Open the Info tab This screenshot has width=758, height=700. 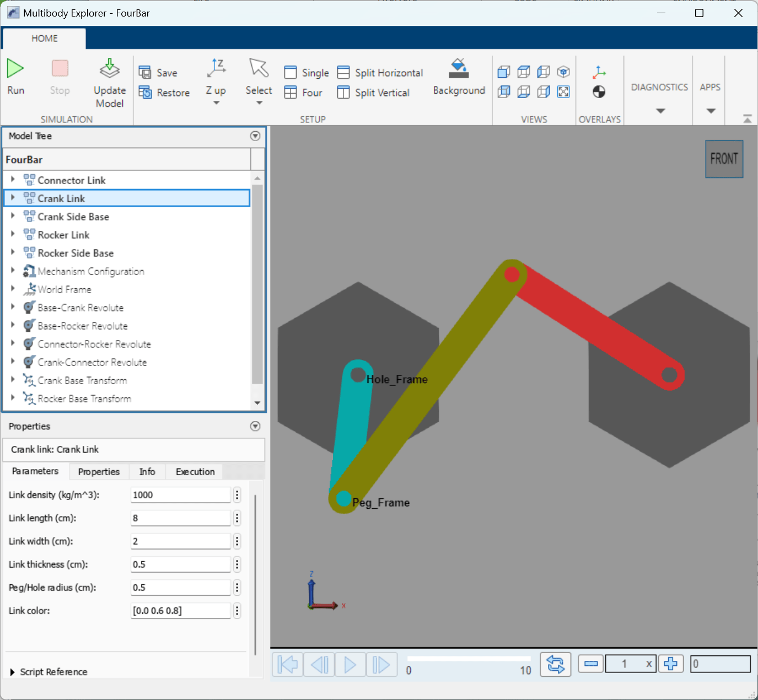(x=147, y=472)
